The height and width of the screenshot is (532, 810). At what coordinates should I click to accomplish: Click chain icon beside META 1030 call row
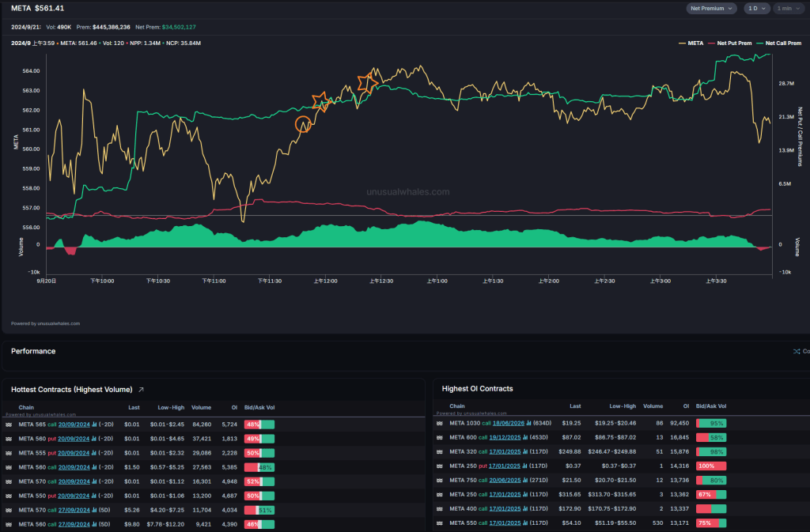tap(439, 423)
